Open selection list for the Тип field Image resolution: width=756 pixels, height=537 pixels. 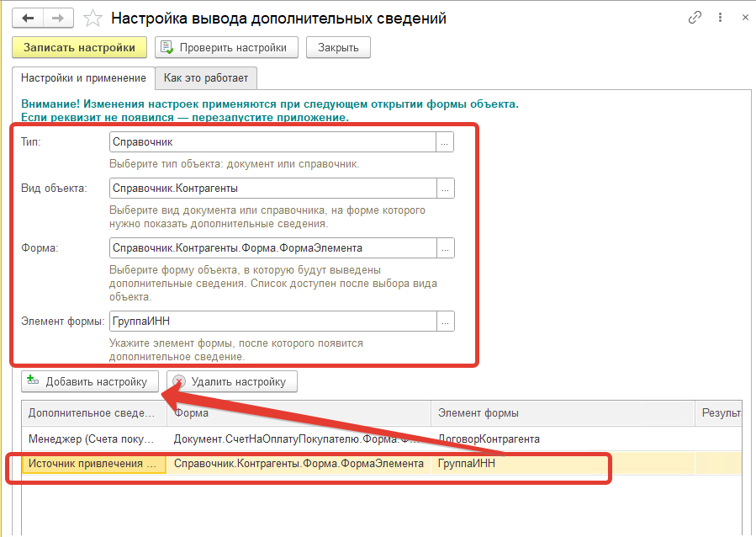point(445,142)
